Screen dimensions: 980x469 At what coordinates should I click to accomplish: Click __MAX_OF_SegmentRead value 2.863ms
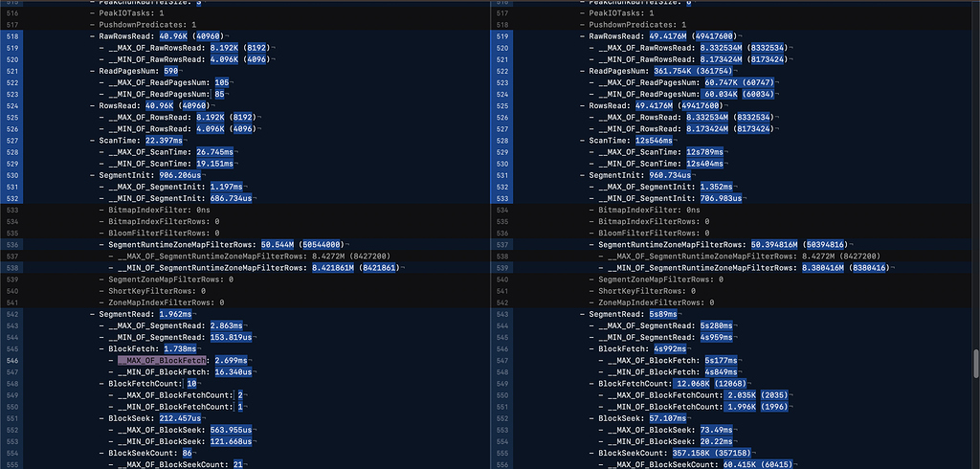tap(228, 325)
